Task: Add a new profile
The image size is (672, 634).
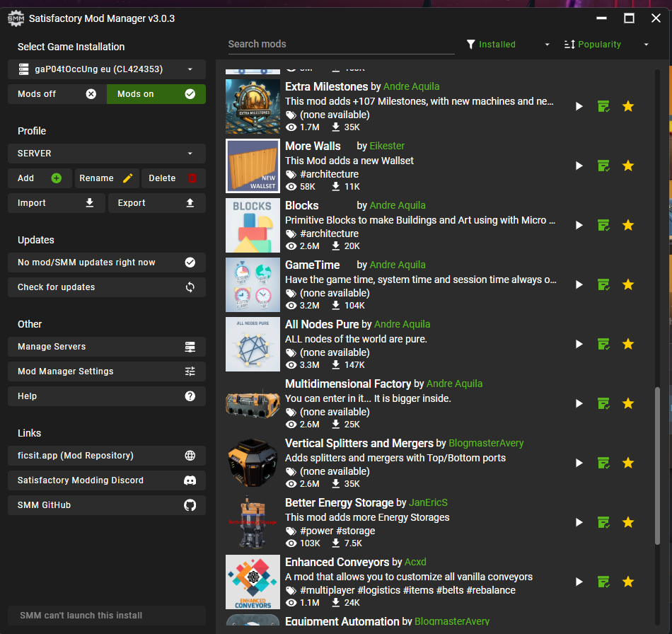Action: 40,178
